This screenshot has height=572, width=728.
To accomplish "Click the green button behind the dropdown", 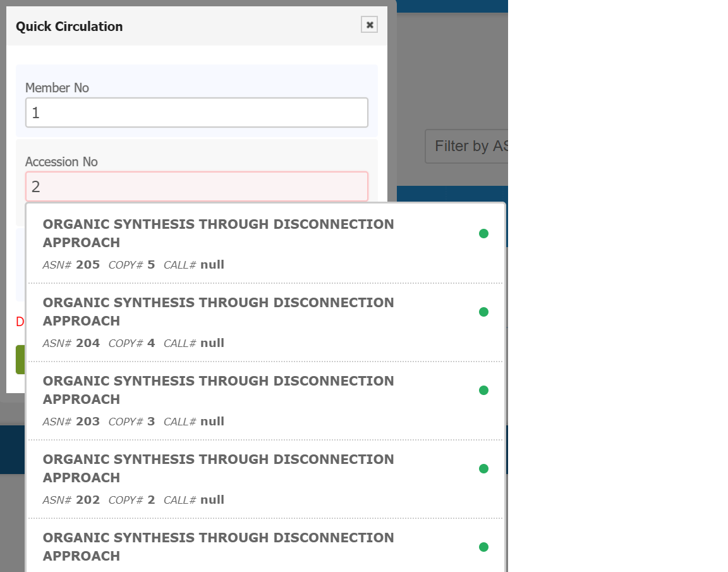I will point(20,360).
